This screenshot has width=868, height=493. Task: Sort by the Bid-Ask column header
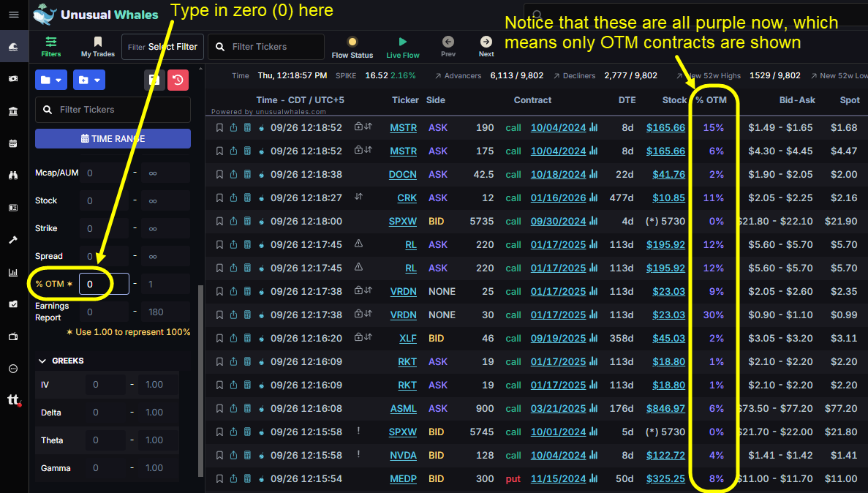pos(797,100)
